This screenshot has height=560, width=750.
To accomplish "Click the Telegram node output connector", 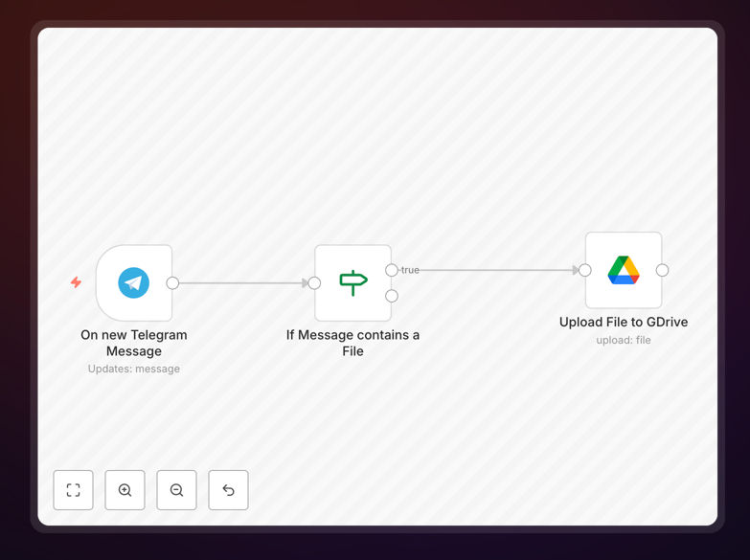I will pos(172,283).
